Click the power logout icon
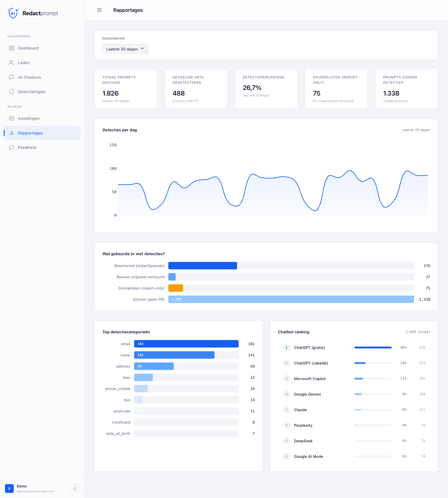 75,488
